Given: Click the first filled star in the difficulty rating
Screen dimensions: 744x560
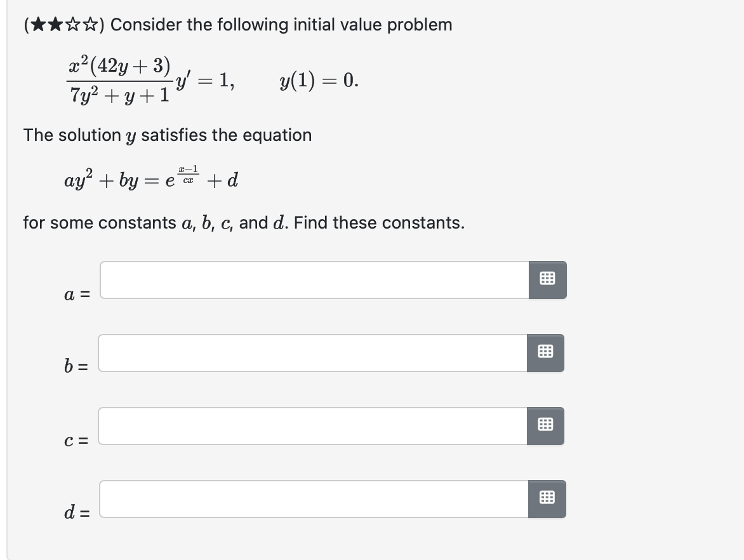Looking at the screenshot, I should 38,24.
